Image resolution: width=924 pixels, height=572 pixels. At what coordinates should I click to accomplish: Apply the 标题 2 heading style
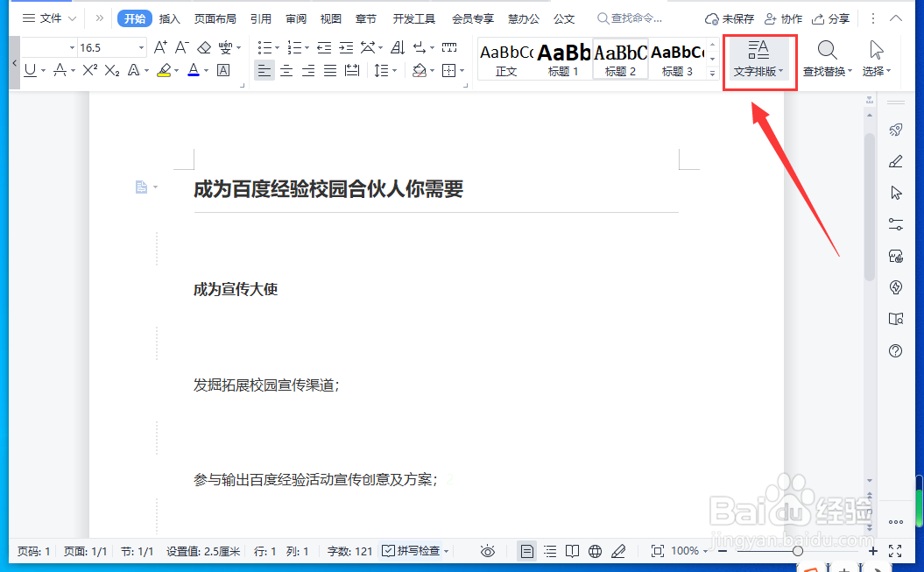(620, 60)
